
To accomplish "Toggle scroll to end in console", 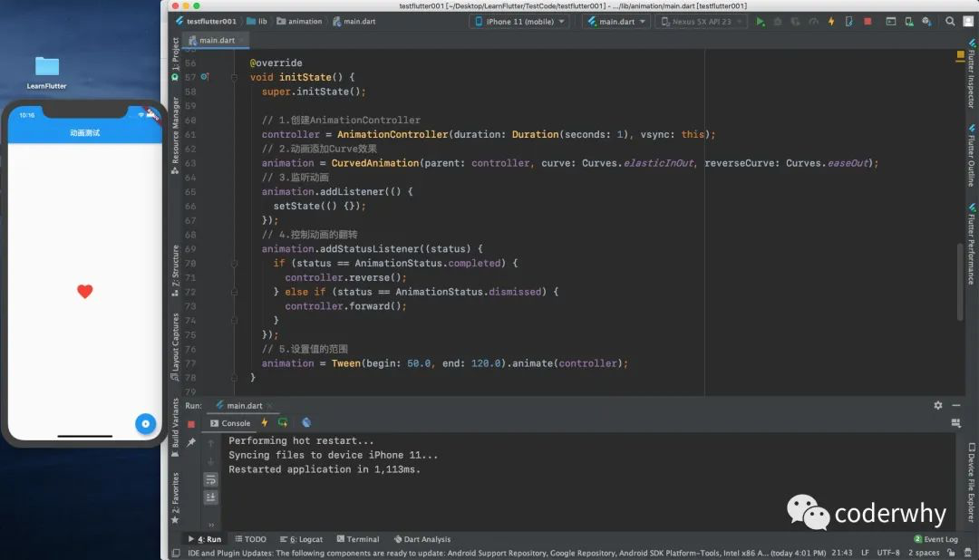I will click(x=210, y=497).
